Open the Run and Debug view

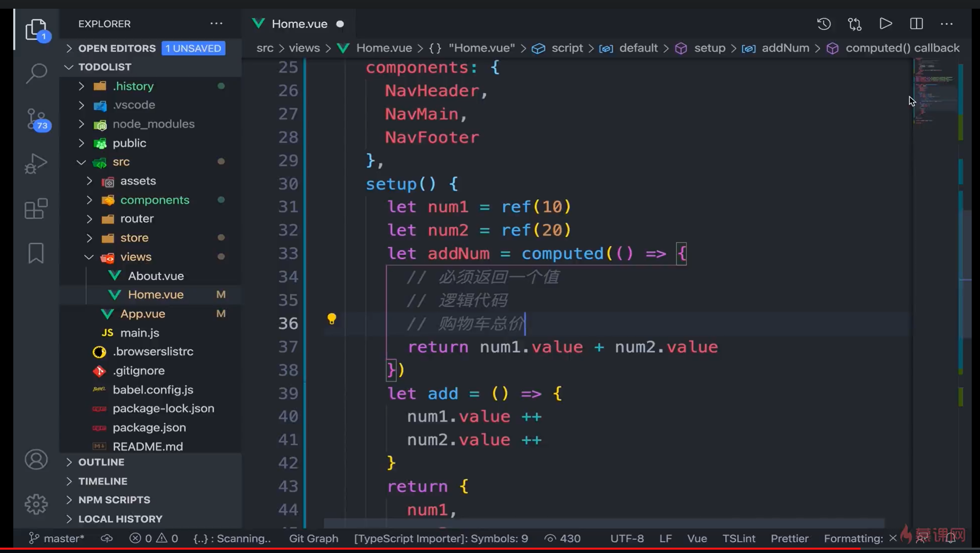tap(36, 164)
